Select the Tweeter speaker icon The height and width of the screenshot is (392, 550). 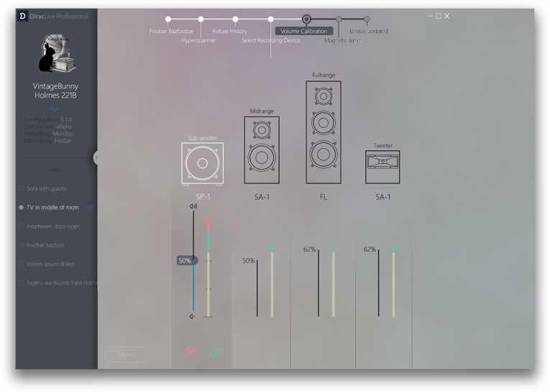point(382,167)
